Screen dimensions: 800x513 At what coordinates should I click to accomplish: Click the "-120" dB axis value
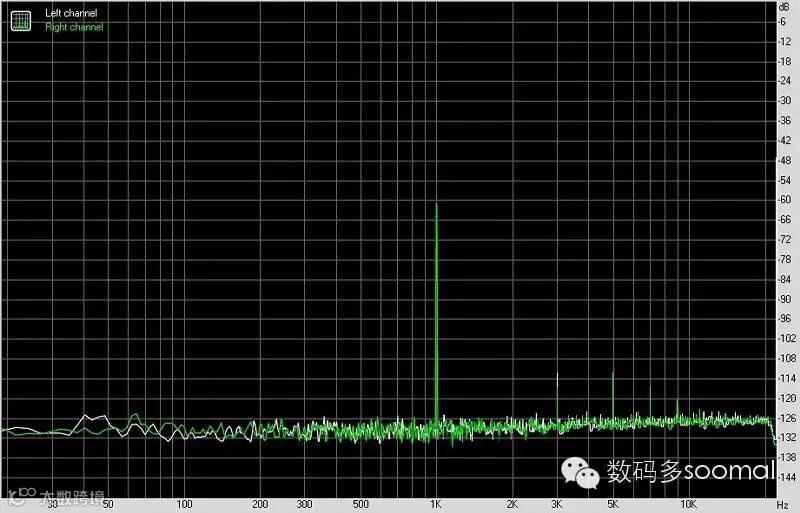coord(786,399)
